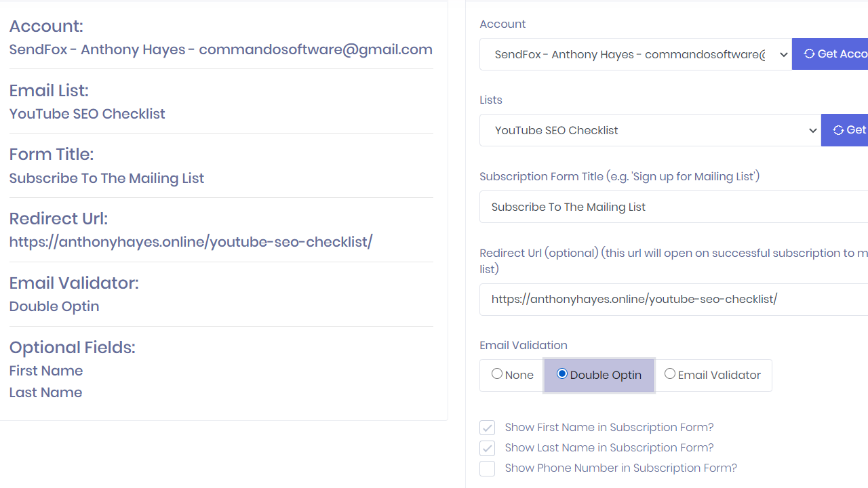Toggle Show Last Name in Subscription Form checkbox

click(x=487, y=448)
